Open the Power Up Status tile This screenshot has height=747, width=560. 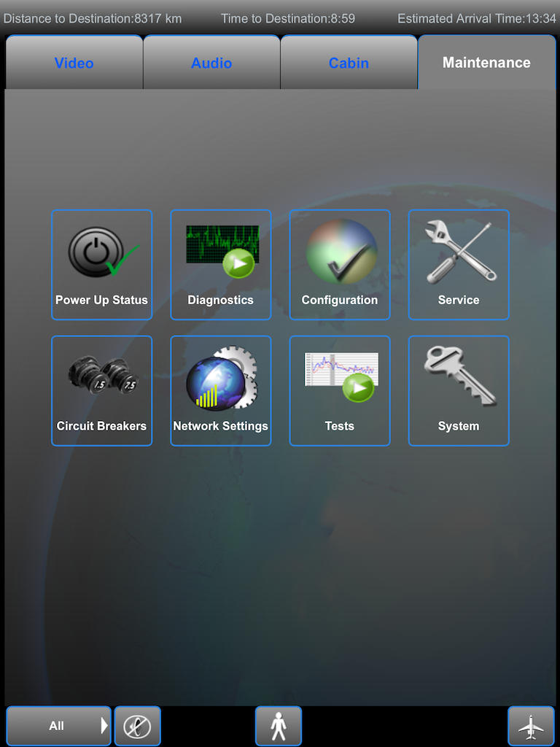click(x=102, y=265)
